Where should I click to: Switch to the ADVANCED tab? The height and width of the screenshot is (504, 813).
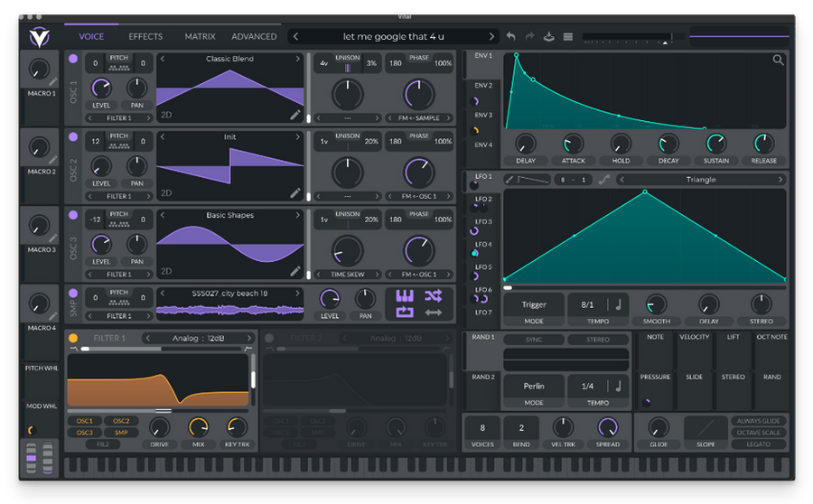(x=254, y=37)
